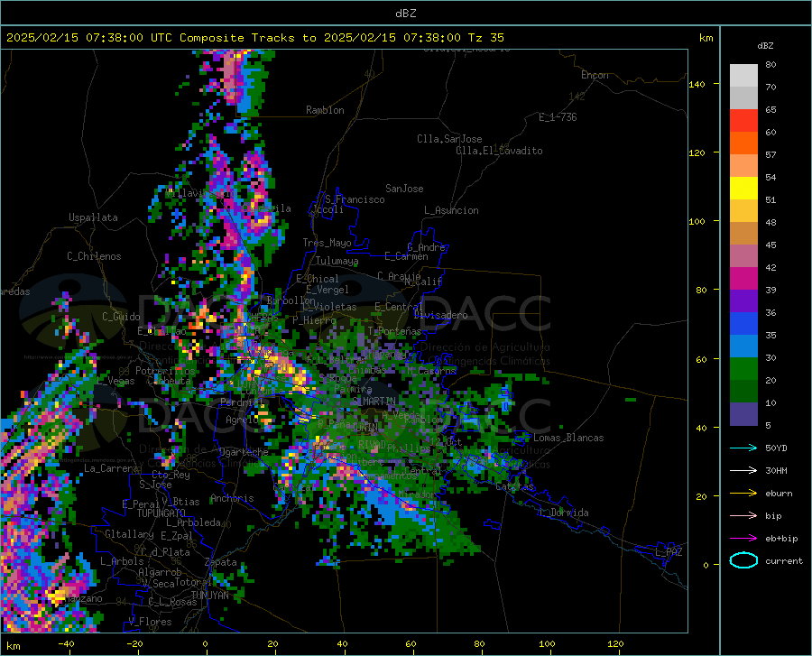Image resolution: width=812 pixels, height=656 pixels.
Task: Click the 'TUPUNGATO' map label
Action: click(x=161, y=513)
